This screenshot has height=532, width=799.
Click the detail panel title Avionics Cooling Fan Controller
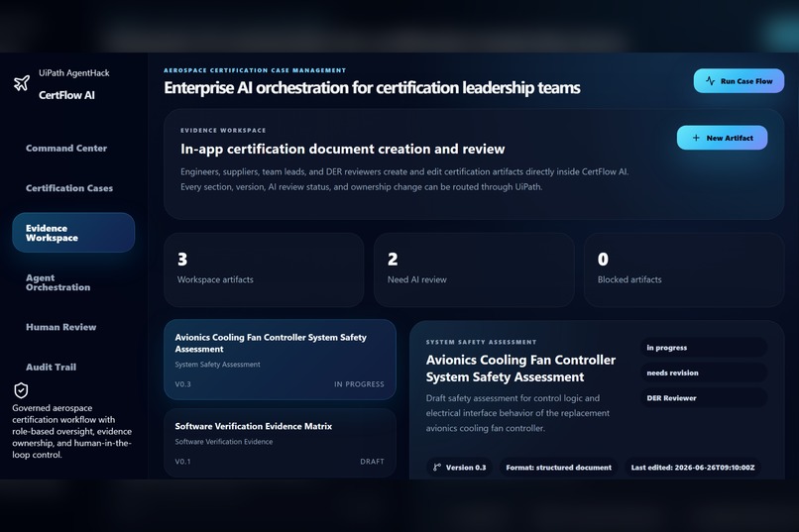click(x=520, y=369)
